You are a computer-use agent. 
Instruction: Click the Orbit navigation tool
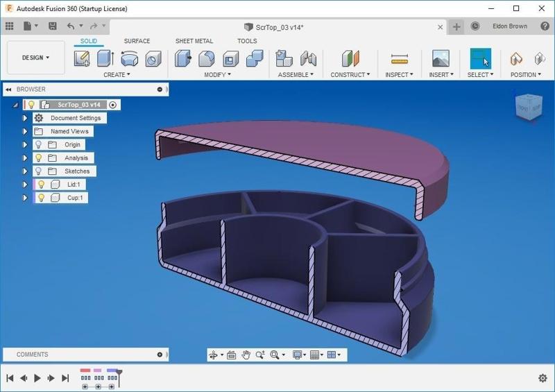(x=214, y=355)
